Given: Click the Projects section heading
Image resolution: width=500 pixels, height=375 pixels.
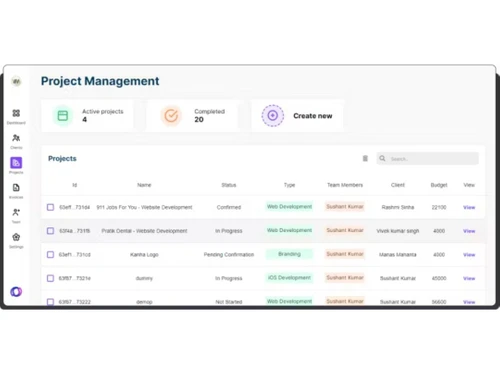Looking at the screenshot, I should coord(62,159).
